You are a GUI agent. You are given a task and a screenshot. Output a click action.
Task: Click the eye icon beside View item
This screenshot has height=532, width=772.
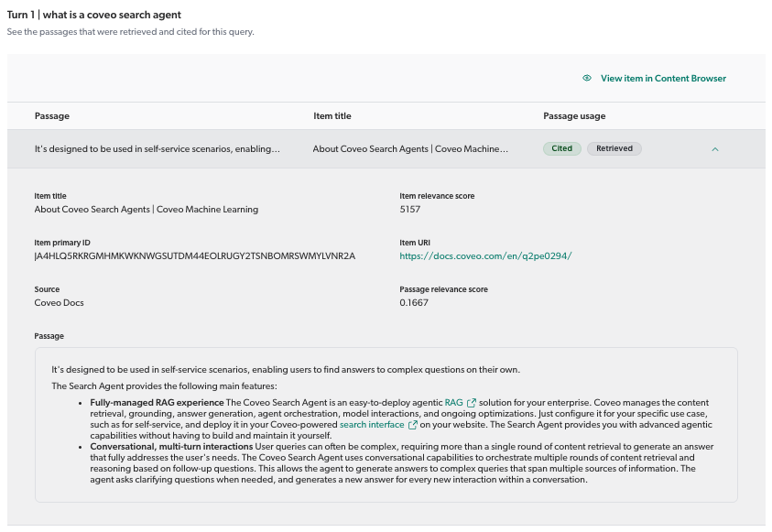[x=587, y=78]
